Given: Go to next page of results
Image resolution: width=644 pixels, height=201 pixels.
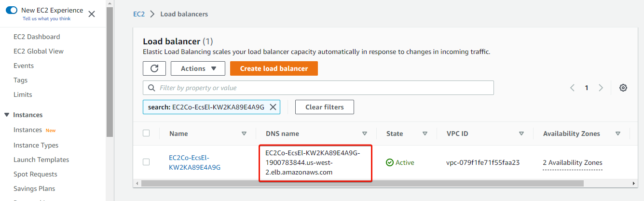Looking at the screenshot, I should click(x=601, y=88).
